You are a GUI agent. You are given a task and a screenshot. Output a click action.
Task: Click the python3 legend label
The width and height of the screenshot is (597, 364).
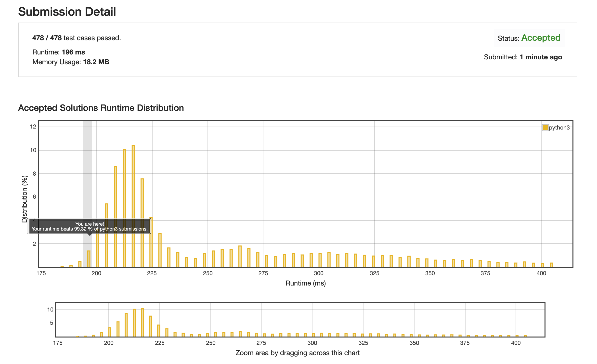pyautogui.click(x=559, y=128)
